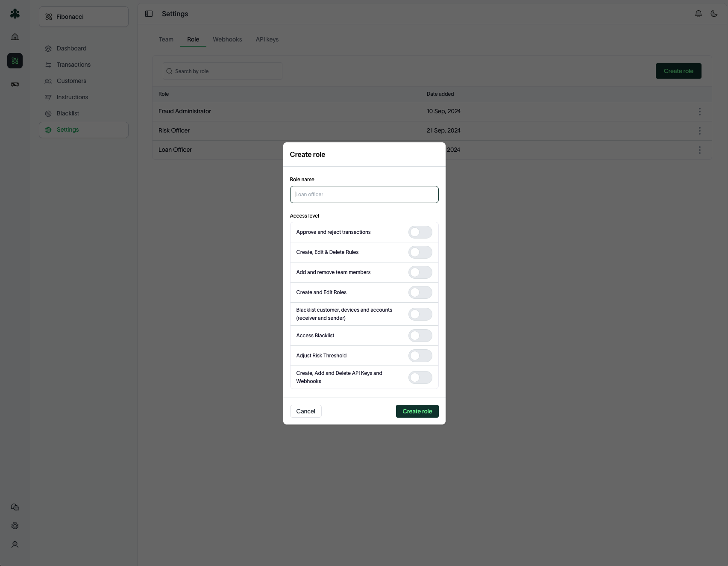The height and width of the screenshot is (566, 728).
Task: Toggle Access Blacklist permission
Action: [x=420, y=336]
